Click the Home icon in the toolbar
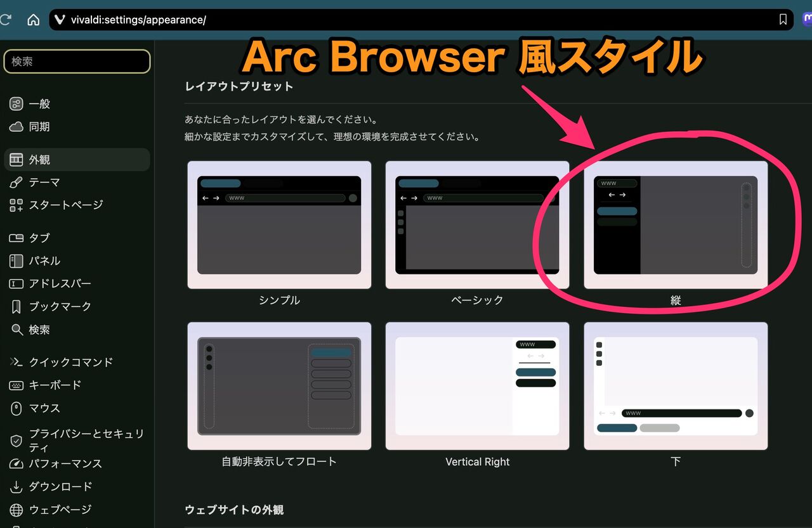812x528 pixels. pyautogui.click(x=34, y=20)
